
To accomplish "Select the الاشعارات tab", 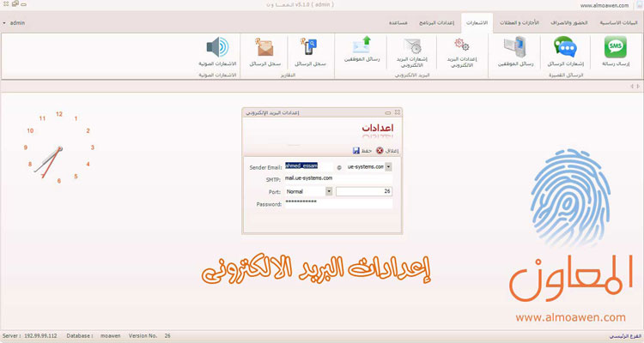I will [477, 22].
